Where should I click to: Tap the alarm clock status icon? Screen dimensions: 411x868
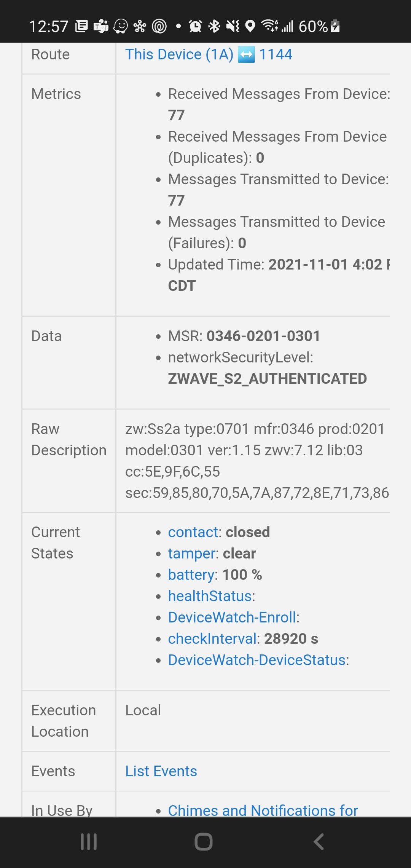(x=195, y=26)
